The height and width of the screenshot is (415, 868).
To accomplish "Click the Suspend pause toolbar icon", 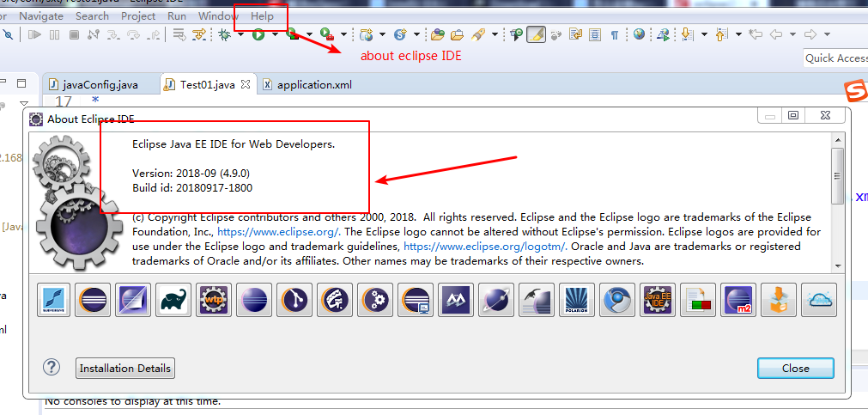I will click(x=54, y=35).
